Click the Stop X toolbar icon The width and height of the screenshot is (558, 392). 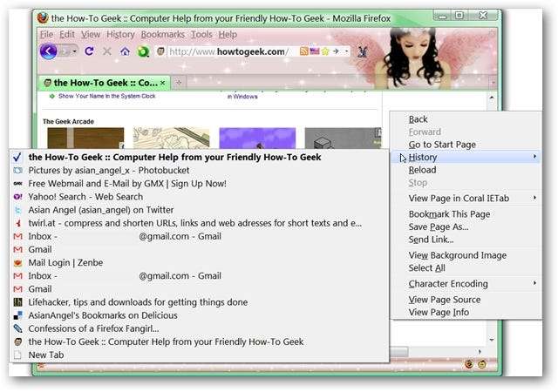tap(107, 51)
